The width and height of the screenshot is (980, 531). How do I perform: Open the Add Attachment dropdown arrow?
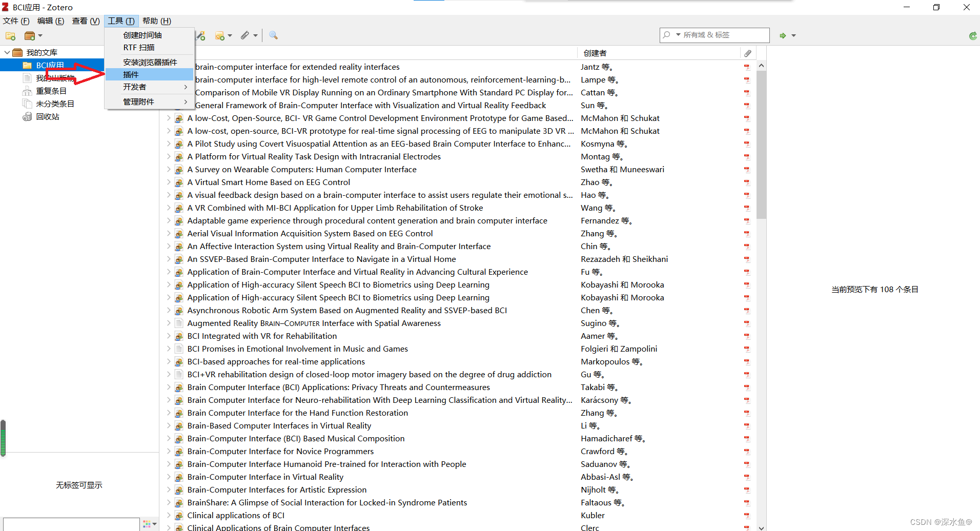point(255,36)
